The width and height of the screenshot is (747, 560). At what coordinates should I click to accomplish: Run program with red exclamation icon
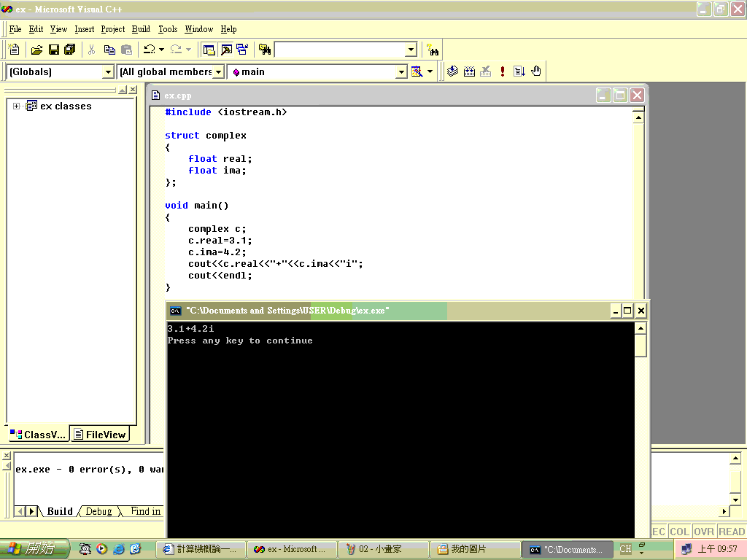tap(503, 71)
